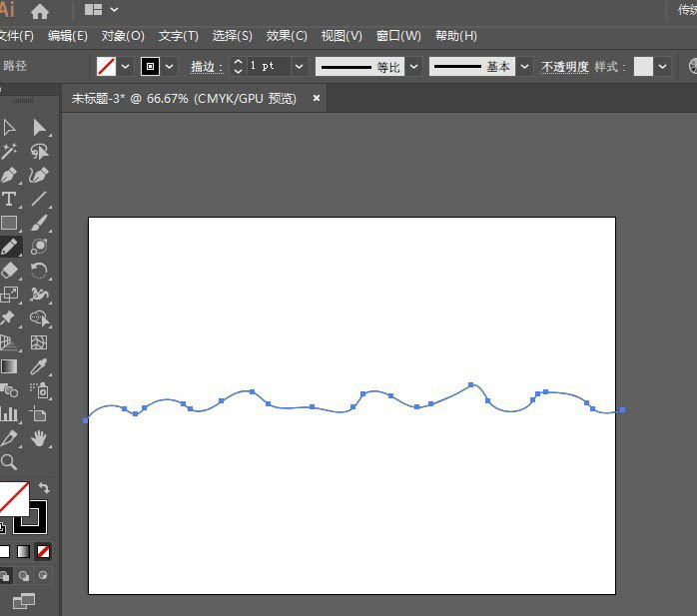Select the Scale tool
The height and width of the screenshot is (616, 697).
(x=9, y=295)
